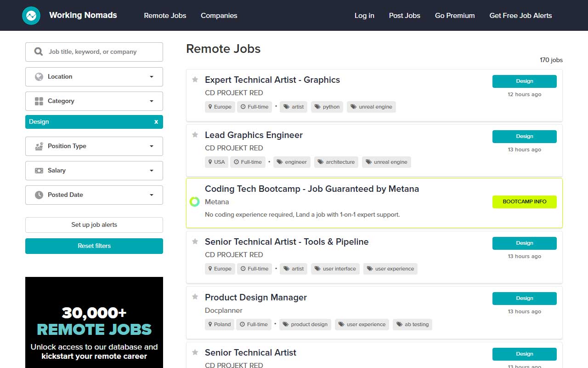Open Senior Technical Artist - Tools & Pipeline title
This screenshot has height=368, width=588.
[x=287, y=241]
